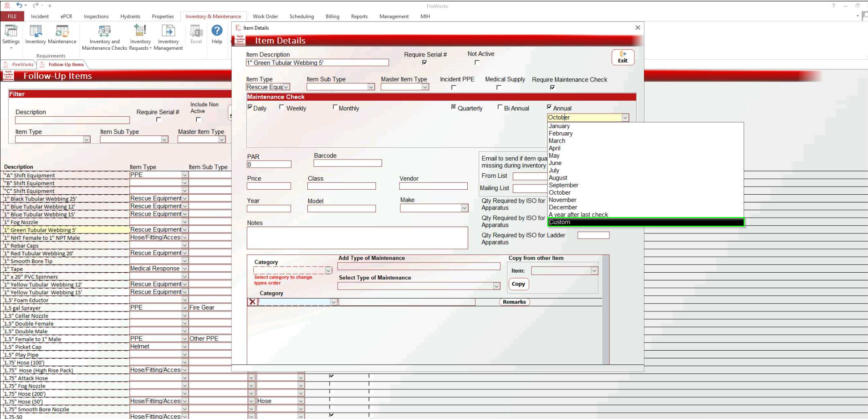Viewport: 868px width, 419px height.
Task: Open the Reports ribbon tab
Action: click(x=359, y=16)
